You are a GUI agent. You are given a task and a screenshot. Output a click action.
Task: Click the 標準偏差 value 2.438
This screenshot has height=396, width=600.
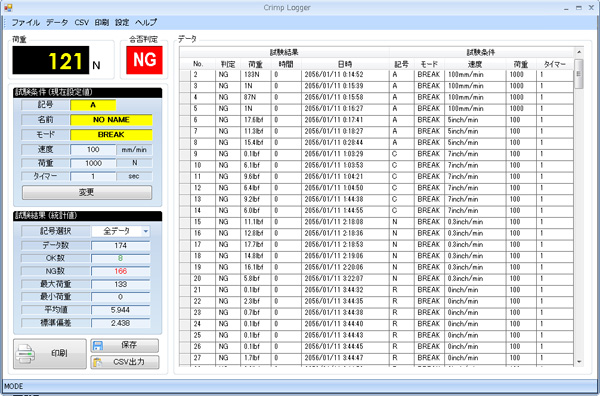(121, 323)
